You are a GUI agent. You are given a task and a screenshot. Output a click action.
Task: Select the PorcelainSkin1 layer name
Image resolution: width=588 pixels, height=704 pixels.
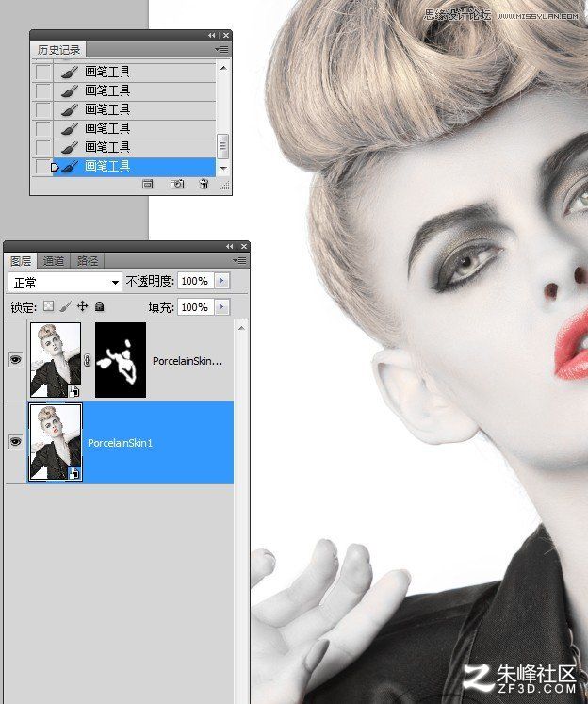pos(120,443)
